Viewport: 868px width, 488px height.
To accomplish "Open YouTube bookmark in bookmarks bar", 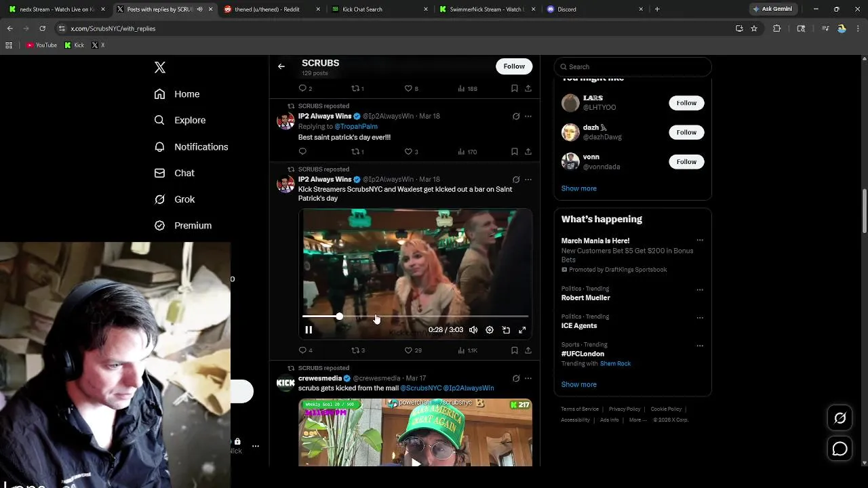I will [41, 45].
